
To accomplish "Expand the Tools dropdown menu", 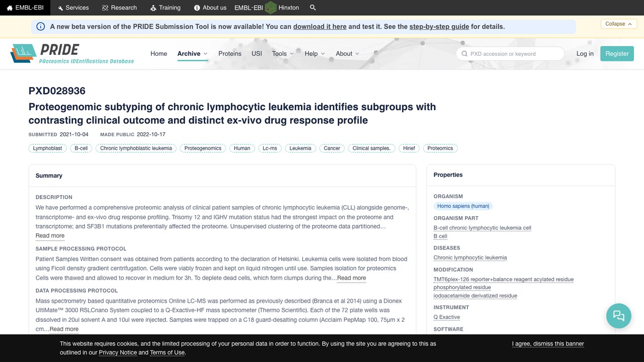I will click(283, 54).
